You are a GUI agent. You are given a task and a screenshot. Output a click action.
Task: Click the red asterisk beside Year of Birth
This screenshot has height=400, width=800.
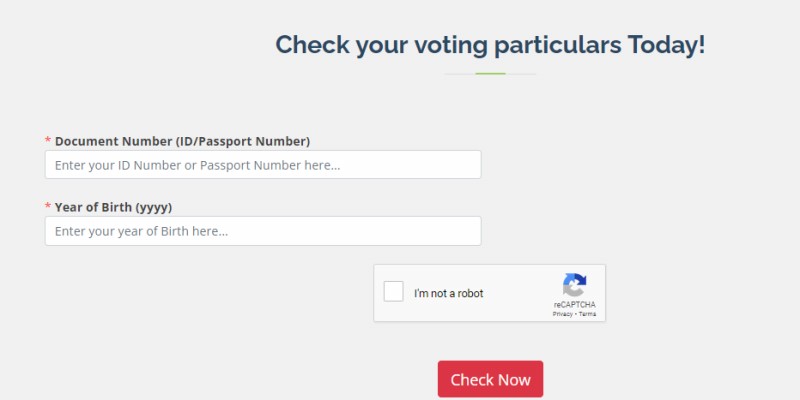[48, 207]
